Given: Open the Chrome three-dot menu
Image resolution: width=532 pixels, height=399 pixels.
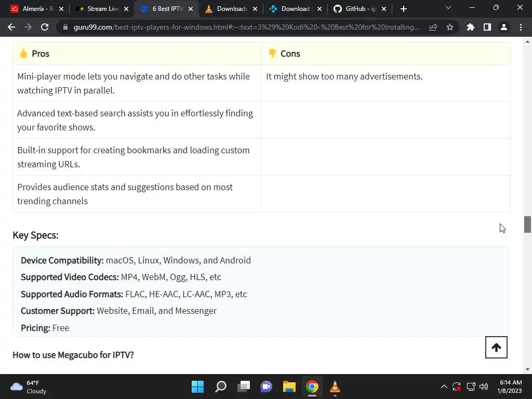Looking at the screenshot, I should [521, 27].
